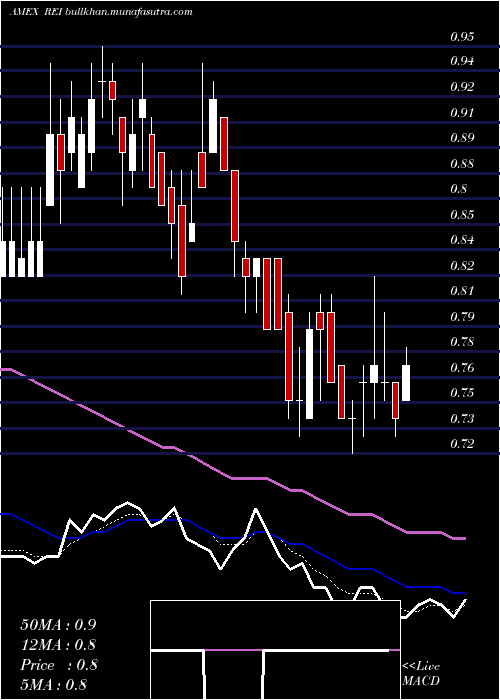Screen dimensions: 500x700
Task: Click the 0.94 price axis label
Action: click(x=462, y=61)
